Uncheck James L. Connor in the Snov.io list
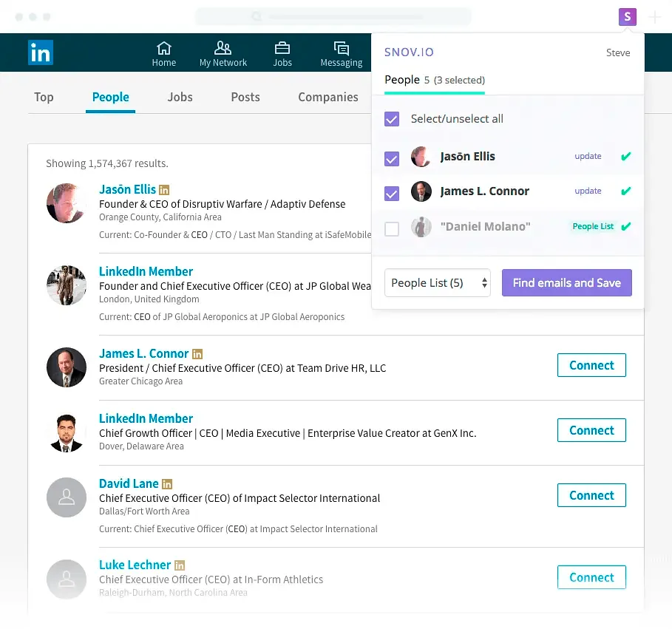The width and height of the screenshot is (672, 629). point(391,194)
